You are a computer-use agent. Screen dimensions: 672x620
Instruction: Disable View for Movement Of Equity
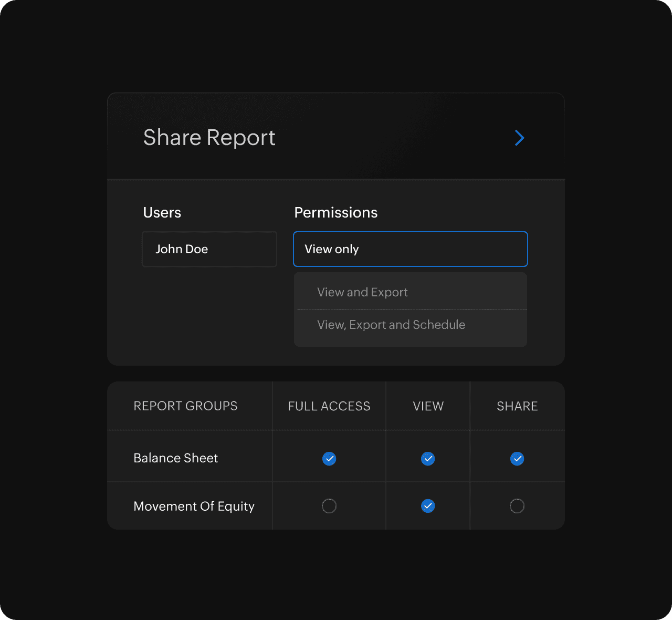tap(428, 506)
